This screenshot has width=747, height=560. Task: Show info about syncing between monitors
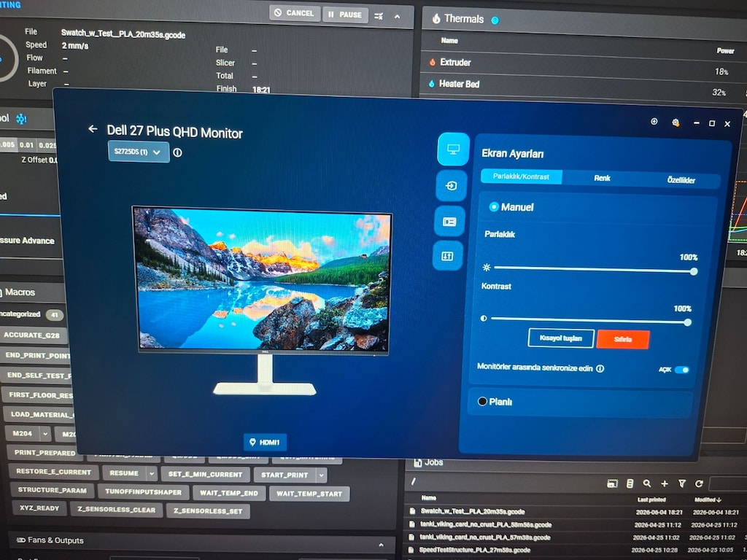pyautogui.click(x=600, y=368)
